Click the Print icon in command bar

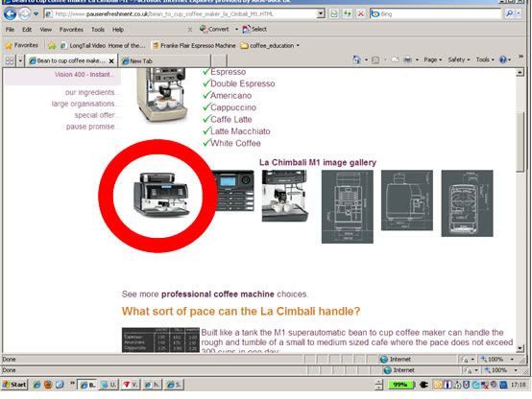tap(407, 60)
